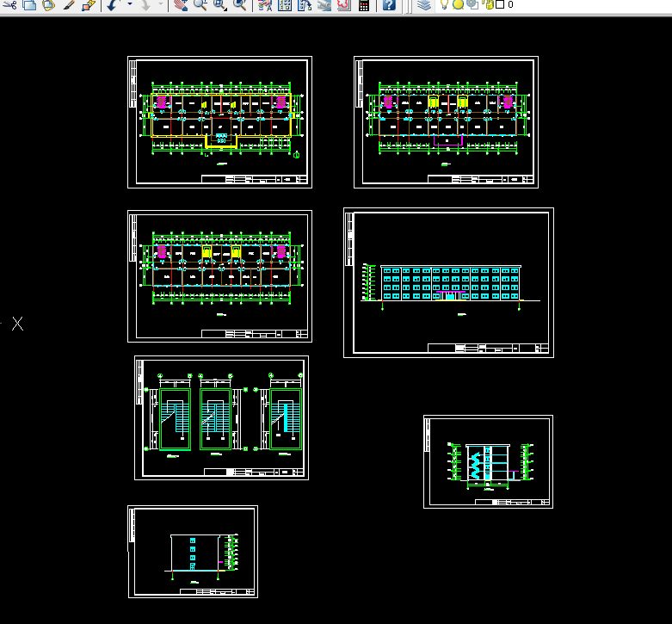Toggle layer 0 on/off light bulb
The image size is (672, 624).
tap(445, 4)
